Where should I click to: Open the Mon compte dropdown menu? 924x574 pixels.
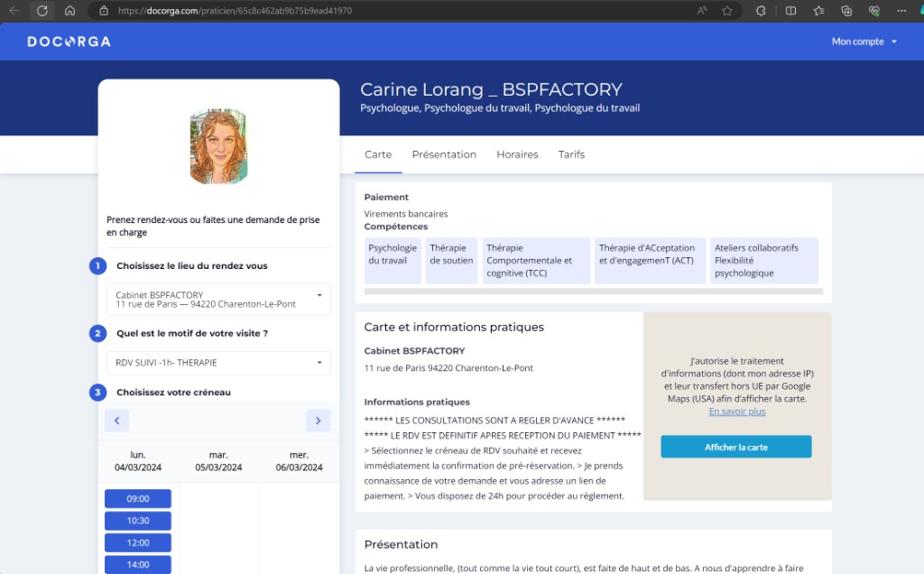click(x=864, y=42)
